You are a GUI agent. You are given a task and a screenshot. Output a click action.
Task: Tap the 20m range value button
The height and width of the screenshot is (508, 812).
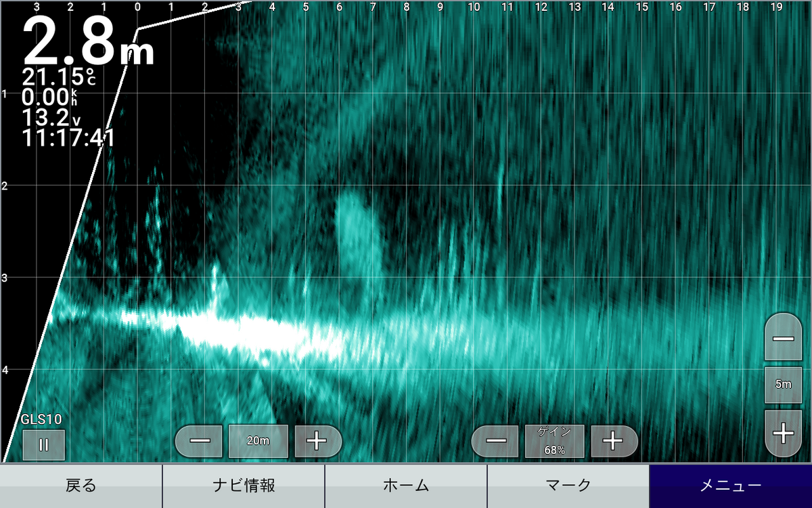258,441
